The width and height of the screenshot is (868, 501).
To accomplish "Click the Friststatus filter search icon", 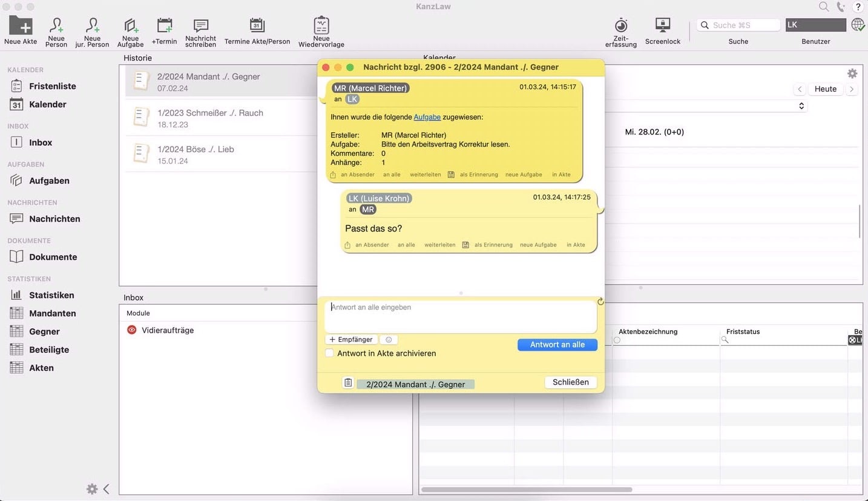I will [725, 340].
